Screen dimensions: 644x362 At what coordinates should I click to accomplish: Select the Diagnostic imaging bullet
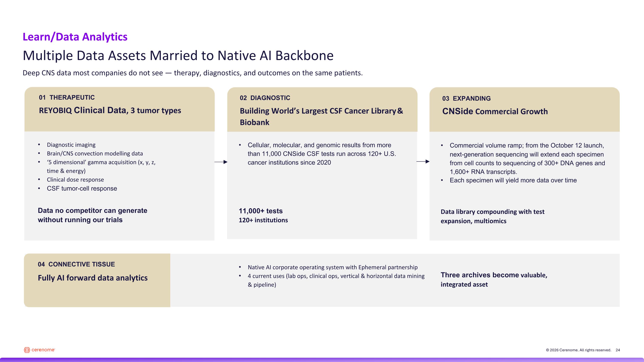[x=71, y=145]
